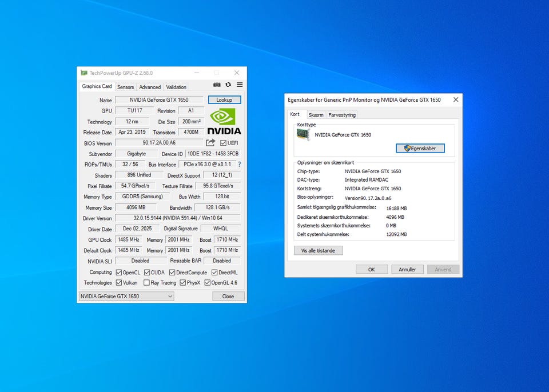Toggle the Ray Tracing checkbox
This screenshot has width=549, height=392.
(147, 283)
